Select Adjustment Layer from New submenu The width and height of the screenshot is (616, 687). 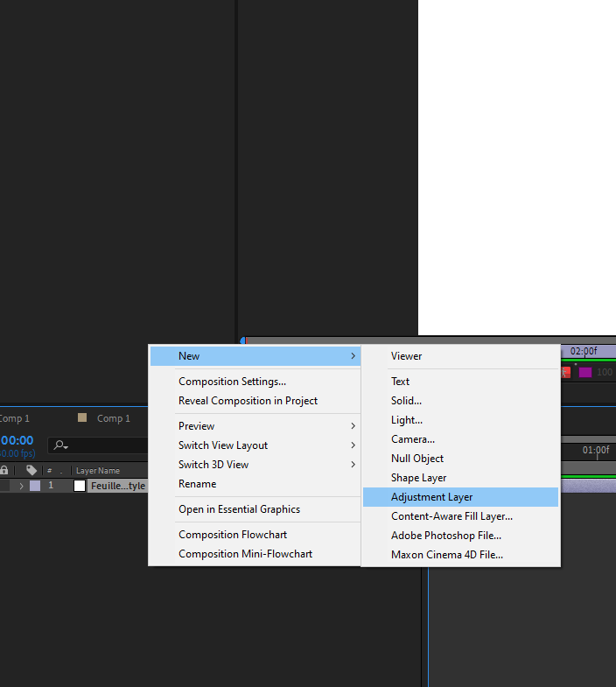tap(431, 497)
